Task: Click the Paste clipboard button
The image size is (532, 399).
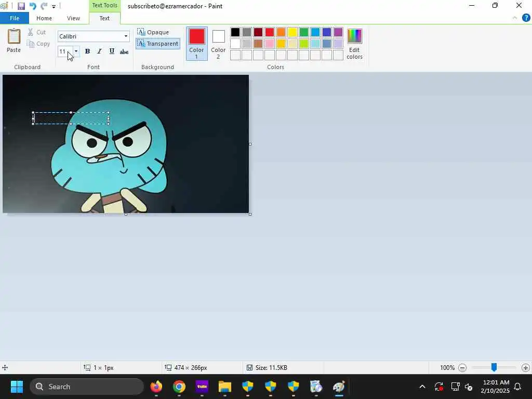Action: 14,41
